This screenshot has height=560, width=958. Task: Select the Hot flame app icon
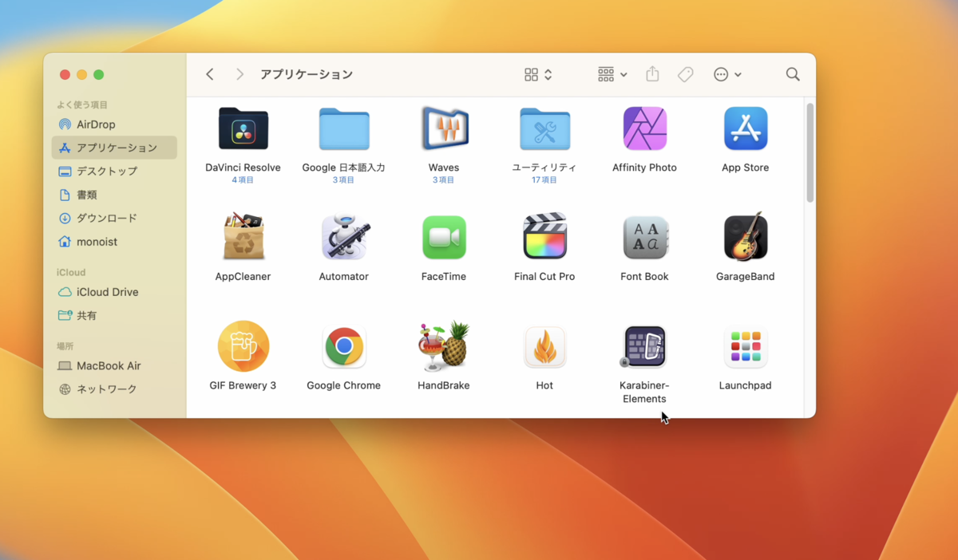(x=544, y=346)
